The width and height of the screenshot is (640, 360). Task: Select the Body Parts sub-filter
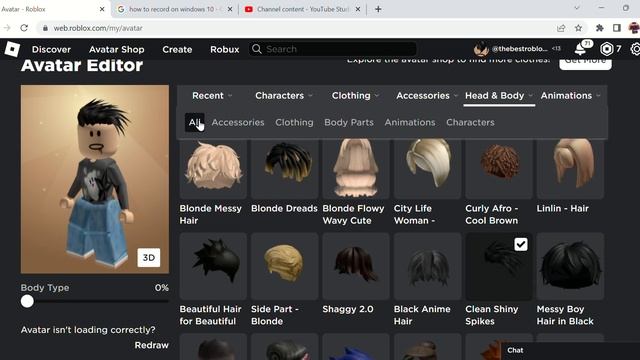pyautogui.click(x=349, y=122)
